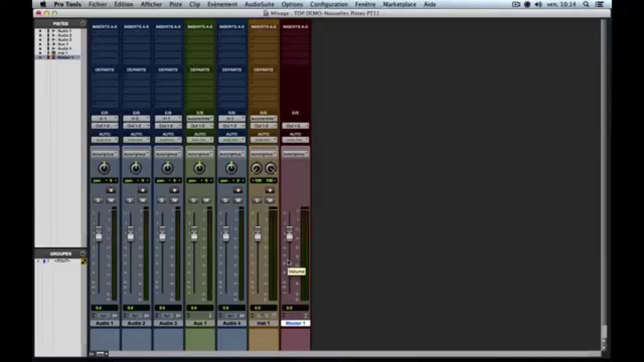Viewport: 644px width, 362px height.
Task: Select the Inst 1 track name button
Action: [x=263, y=323]
